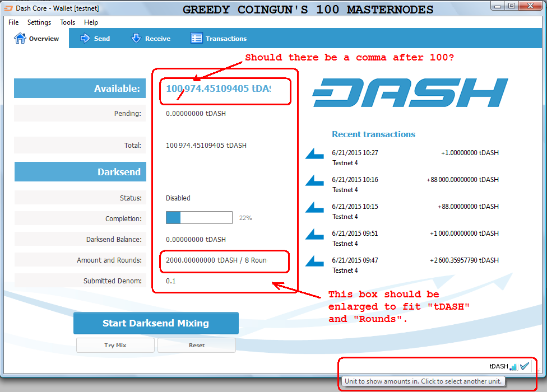Click the Submitted Denom value 0.1

pyautogui.click(x=170, y=281)
